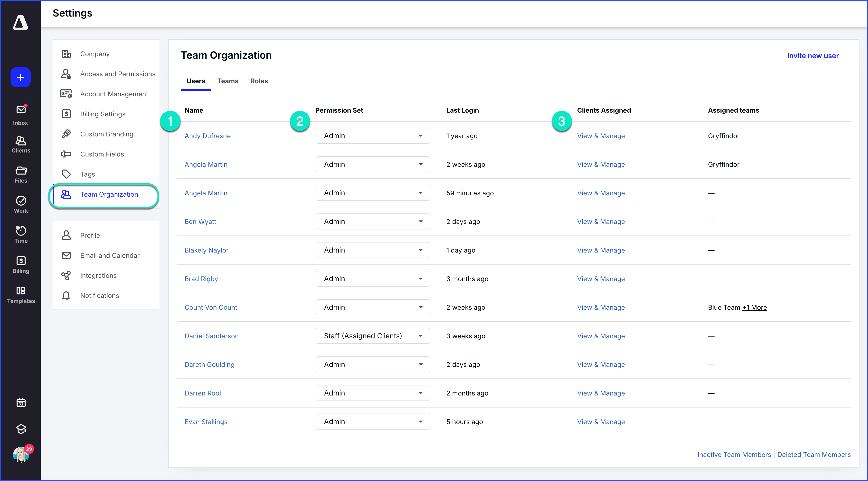Open Inactive Team Members link

click(734, 455)
